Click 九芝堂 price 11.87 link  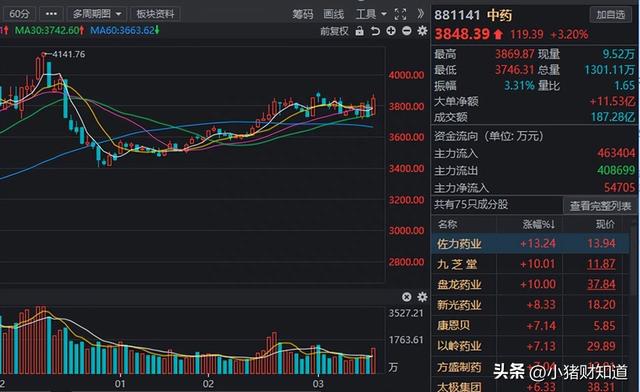[x=601, y=264]
